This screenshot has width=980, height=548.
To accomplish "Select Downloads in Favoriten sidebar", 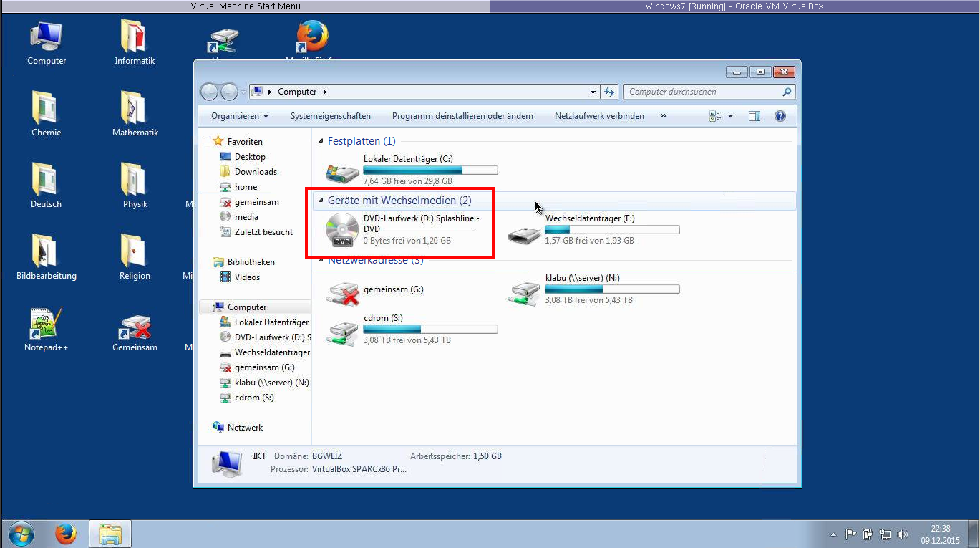I will pos(256,172).
